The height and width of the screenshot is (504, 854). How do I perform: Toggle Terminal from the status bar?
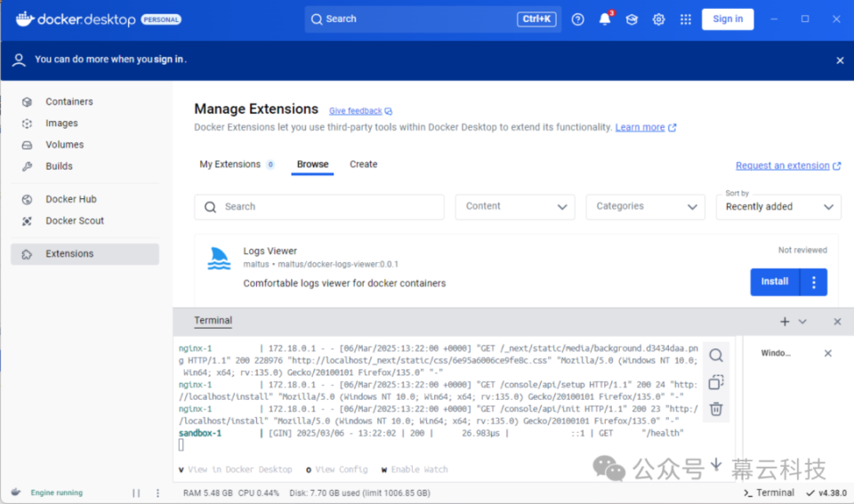pyautogui.click(x=769, y=493)
